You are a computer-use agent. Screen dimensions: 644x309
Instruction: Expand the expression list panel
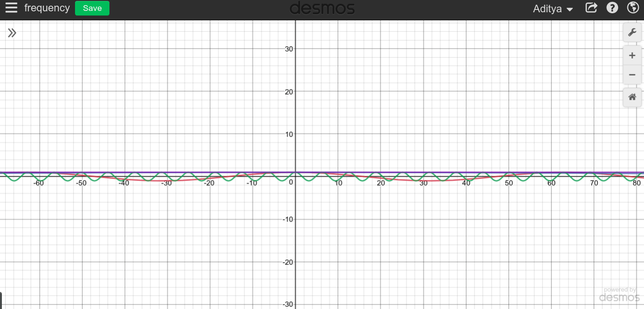click(12, 32)
